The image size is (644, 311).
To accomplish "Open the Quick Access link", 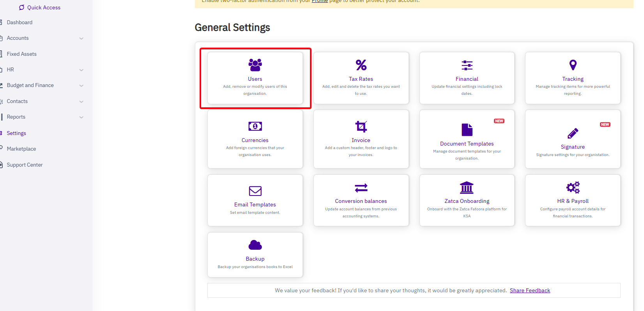I will pyautogui.click(x=43, y=7).
